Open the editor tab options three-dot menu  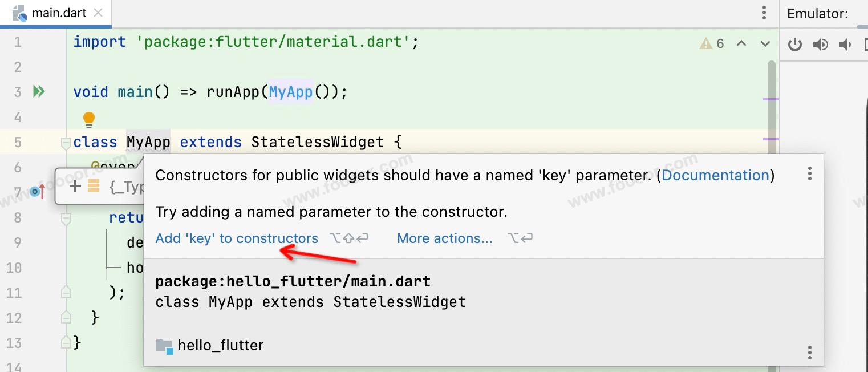click(x=764, y=13)
